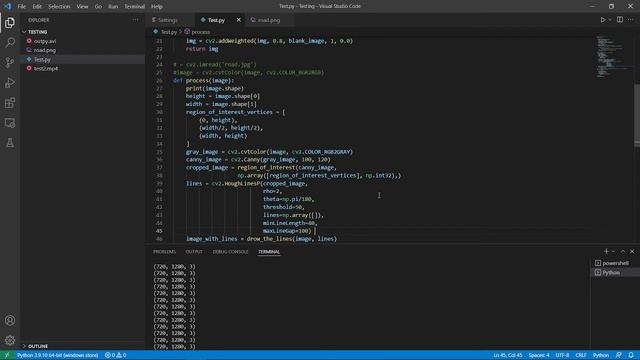Open editor More Actions ellipsis
Image resolution: width=640 pixels, height=360 pixels.
pos(631,20)
